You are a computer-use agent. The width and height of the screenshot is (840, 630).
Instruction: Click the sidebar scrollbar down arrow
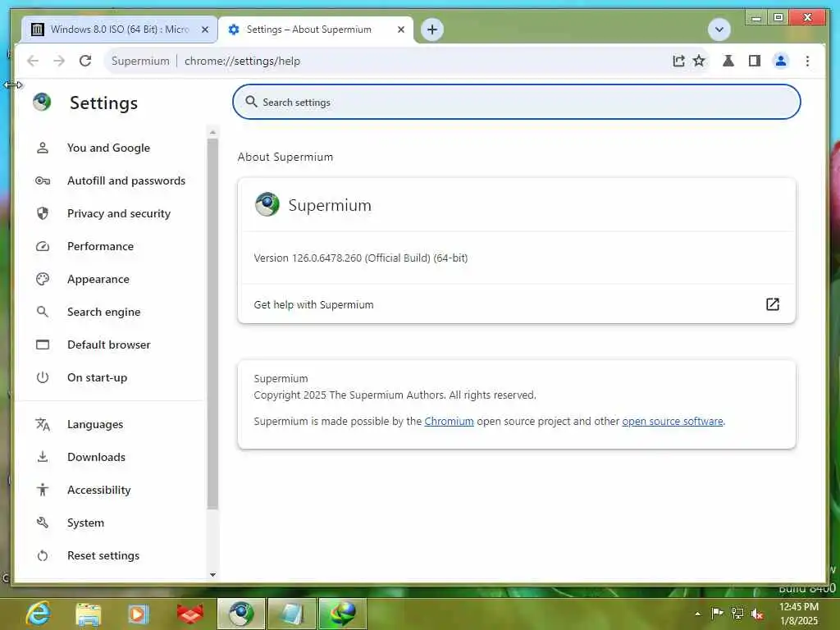[212, 575]
